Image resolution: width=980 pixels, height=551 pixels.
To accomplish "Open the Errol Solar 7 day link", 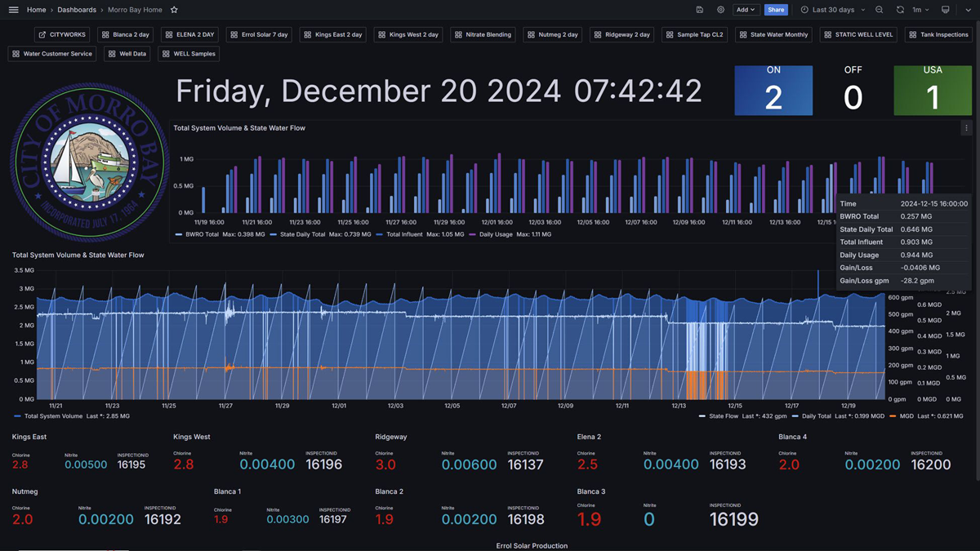I will [259, 35].
